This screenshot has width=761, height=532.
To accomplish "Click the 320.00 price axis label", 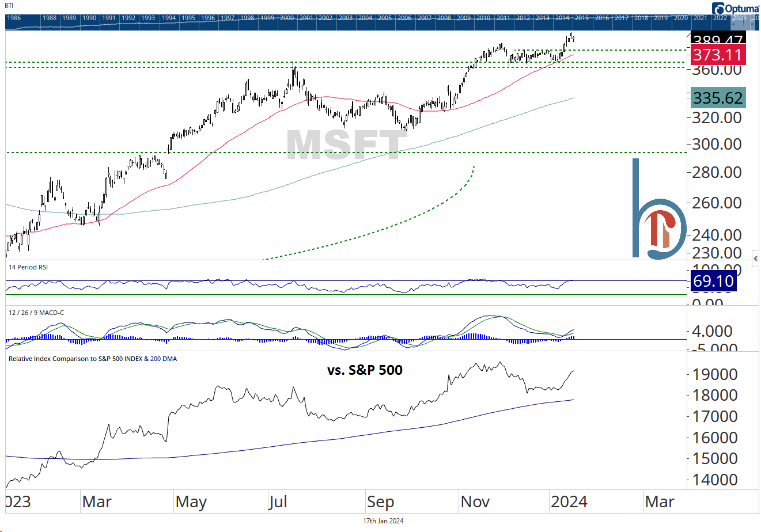I will [x=717, y=117].
